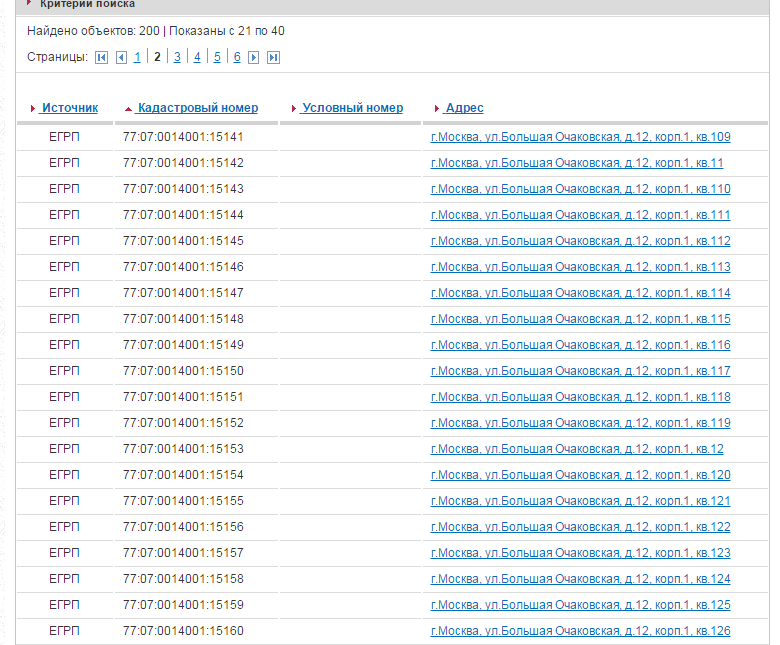The width and height of the screenshot is (780, 645).
Task: Expand the Критерии поиска section
Action: pos(80,4)
